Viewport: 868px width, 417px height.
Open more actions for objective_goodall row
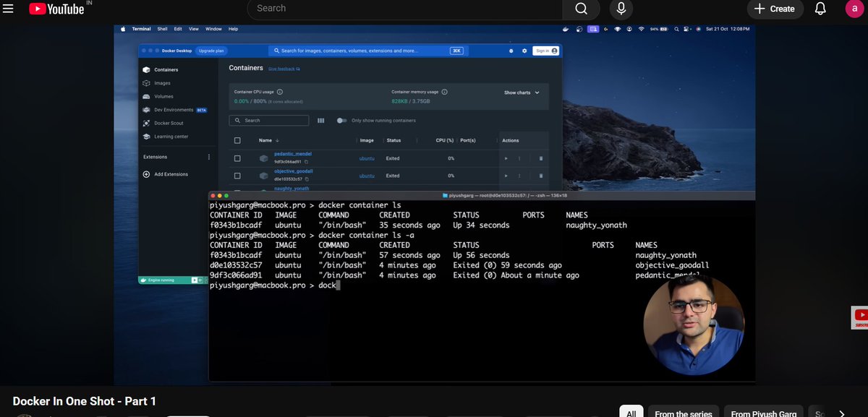click(x=519, y=176)
